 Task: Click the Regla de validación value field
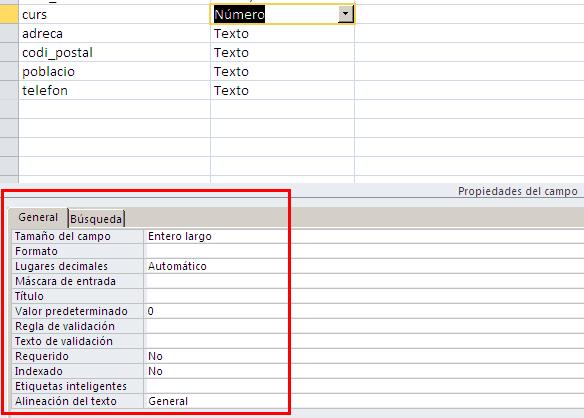[364, 326]
